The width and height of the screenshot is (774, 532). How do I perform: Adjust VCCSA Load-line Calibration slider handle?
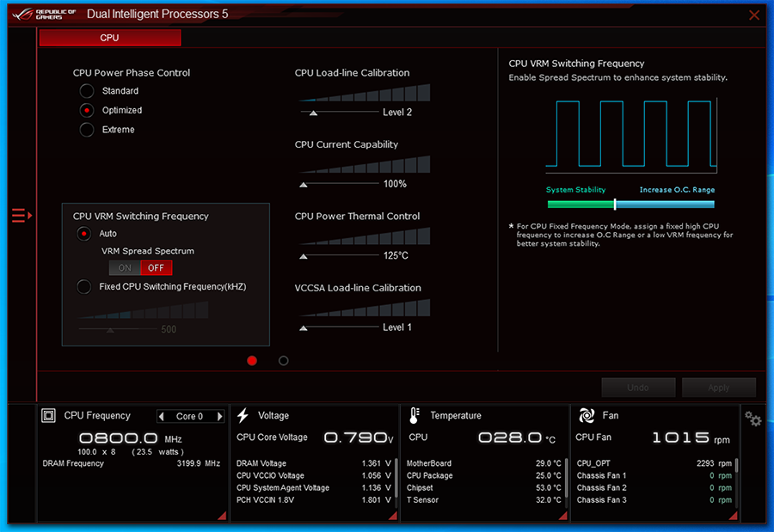(x=304, y=327)
